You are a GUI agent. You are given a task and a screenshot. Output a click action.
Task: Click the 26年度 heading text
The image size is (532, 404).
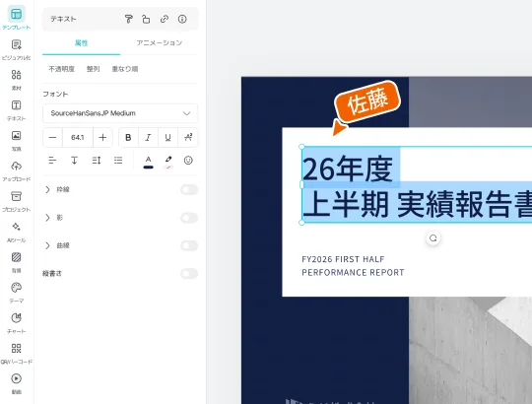[348, 168]
